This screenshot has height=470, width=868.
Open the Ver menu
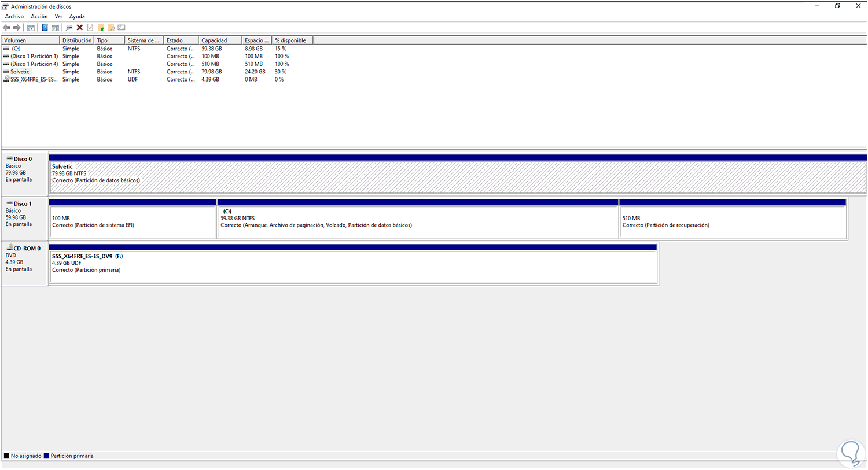[x=58, y=16]
